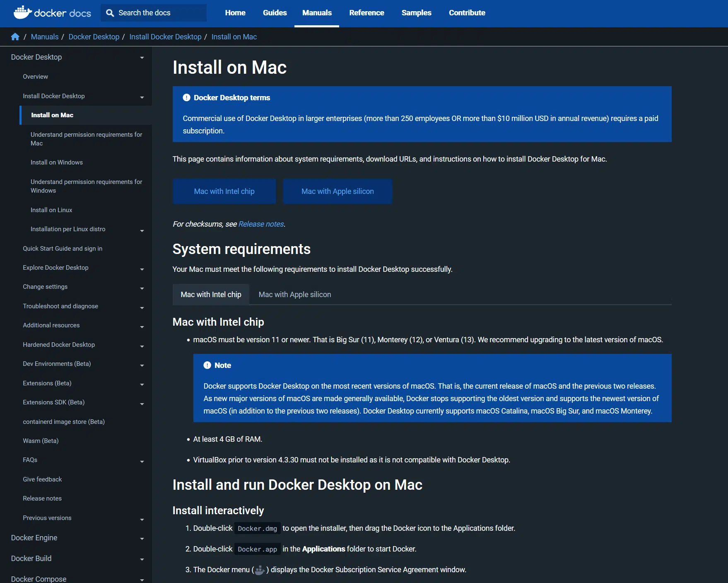This screenshot has width=728, height=583.
Task: Expand Hardened Docker Desktop arrow
Action: (142, 346)
